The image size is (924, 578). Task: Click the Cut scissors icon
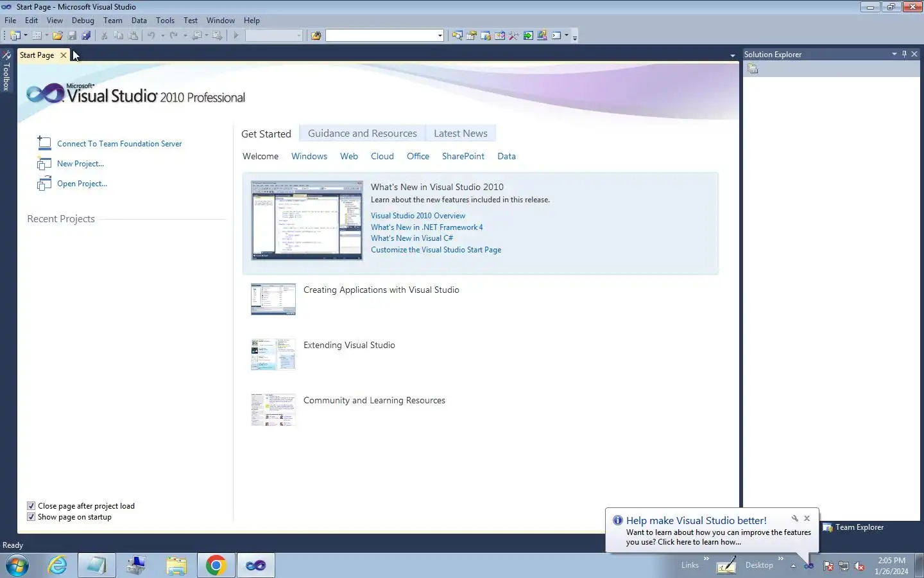click(104, 35)
